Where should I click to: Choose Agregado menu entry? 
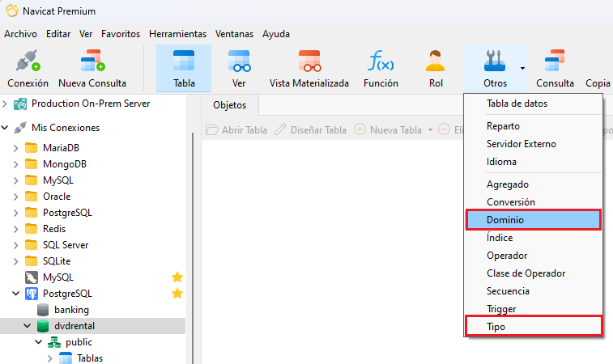(534, 184)
